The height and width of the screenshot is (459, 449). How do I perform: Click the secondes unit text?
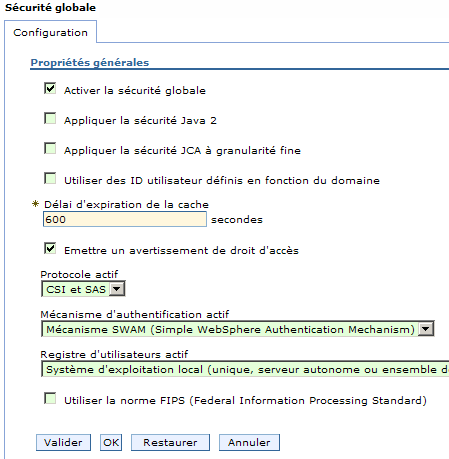point(237,220)
